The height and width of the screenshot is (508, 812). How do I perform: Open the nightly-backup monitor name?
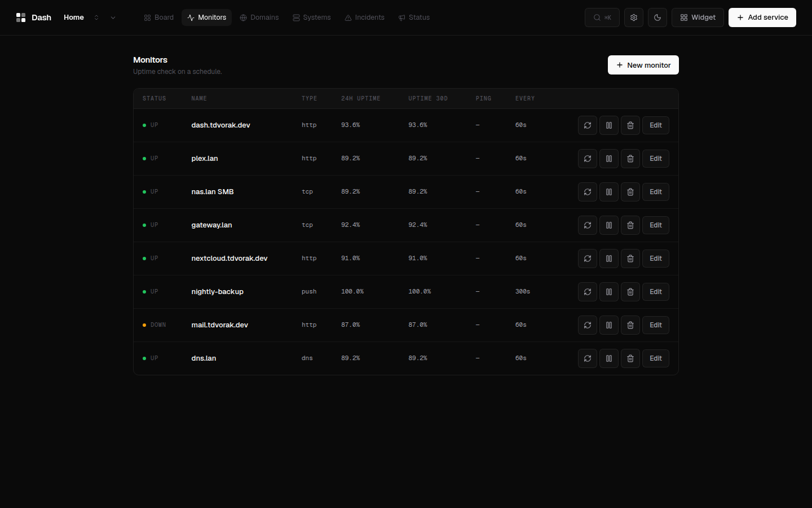[x=217, y=292]
